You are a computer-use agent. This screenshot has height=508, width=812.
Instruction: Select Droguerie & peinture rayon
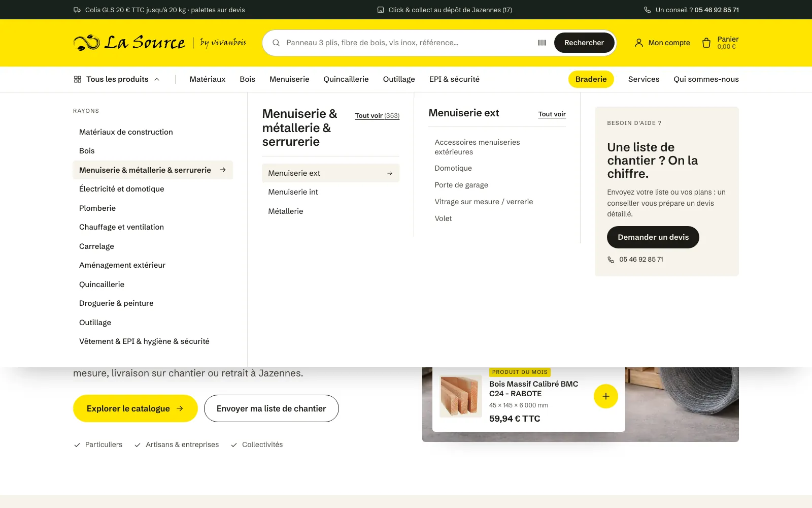pyautogui.click(x=153, y=303)
